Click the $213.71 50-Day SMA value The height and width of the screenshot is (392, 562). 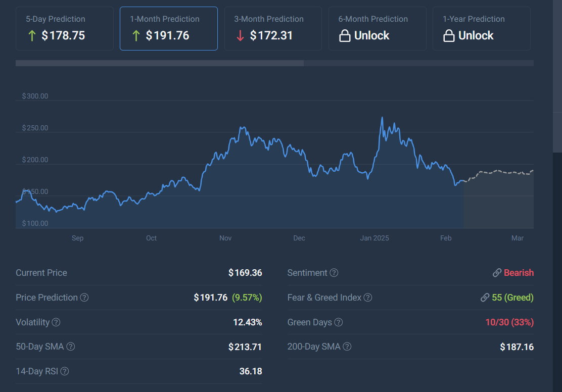[x=245, y=347]
